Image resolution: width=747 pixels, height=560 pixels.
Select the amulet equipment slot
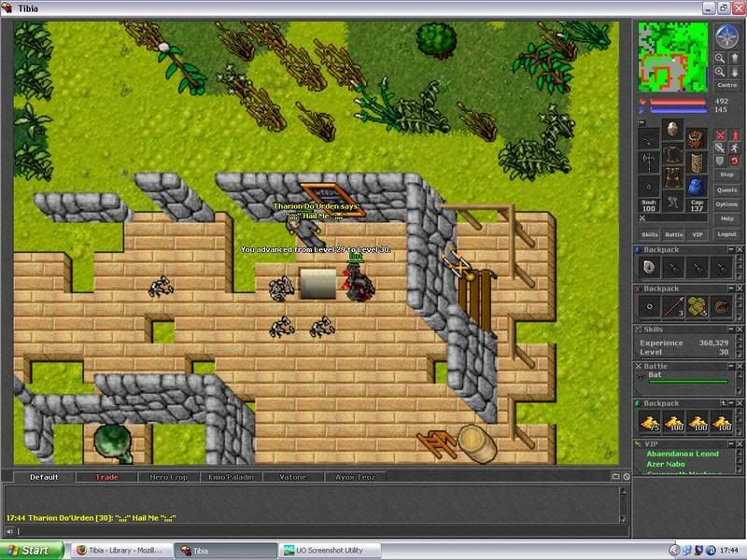[x=648, y=139]
